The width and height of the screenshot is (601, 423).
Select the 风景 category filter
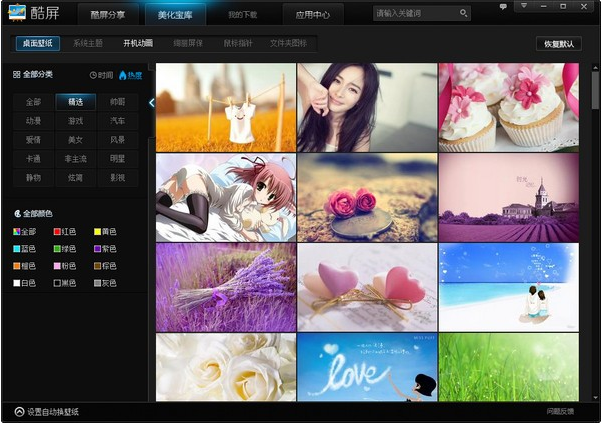tap(118, 140)
